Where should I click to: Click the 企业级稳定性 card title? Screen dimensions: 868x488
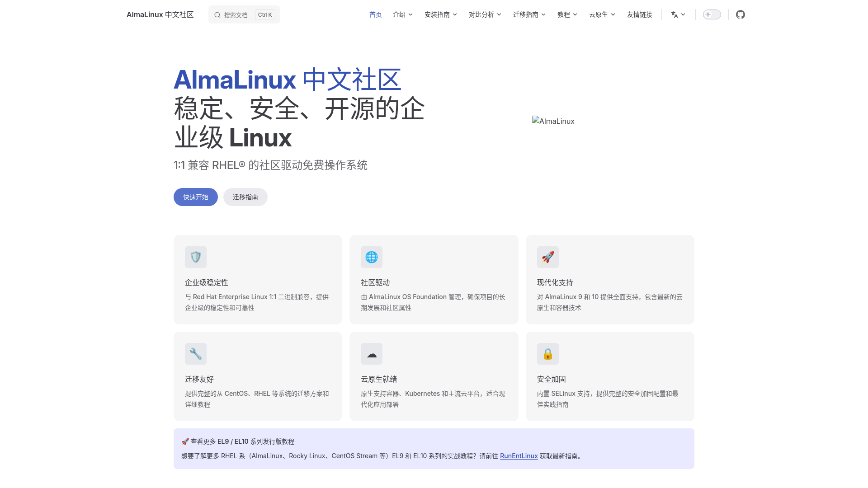pyautogui.click(x=207, y=282)
